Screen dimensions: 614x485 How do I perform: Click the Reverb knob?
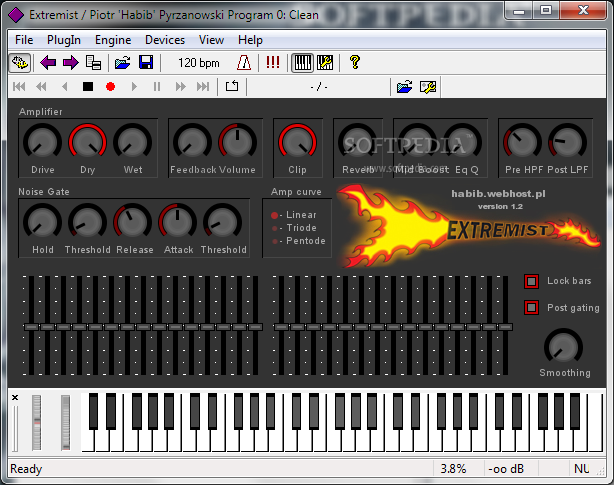click(357, 142)
